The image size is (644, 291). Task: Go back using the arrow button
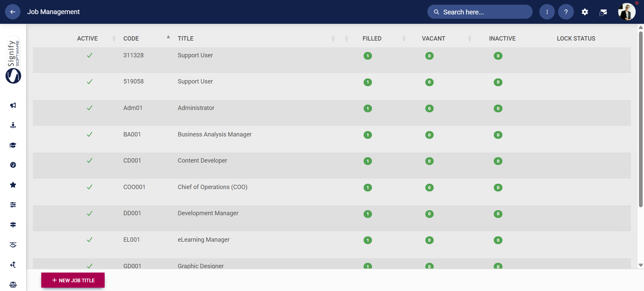coord(13,12)
